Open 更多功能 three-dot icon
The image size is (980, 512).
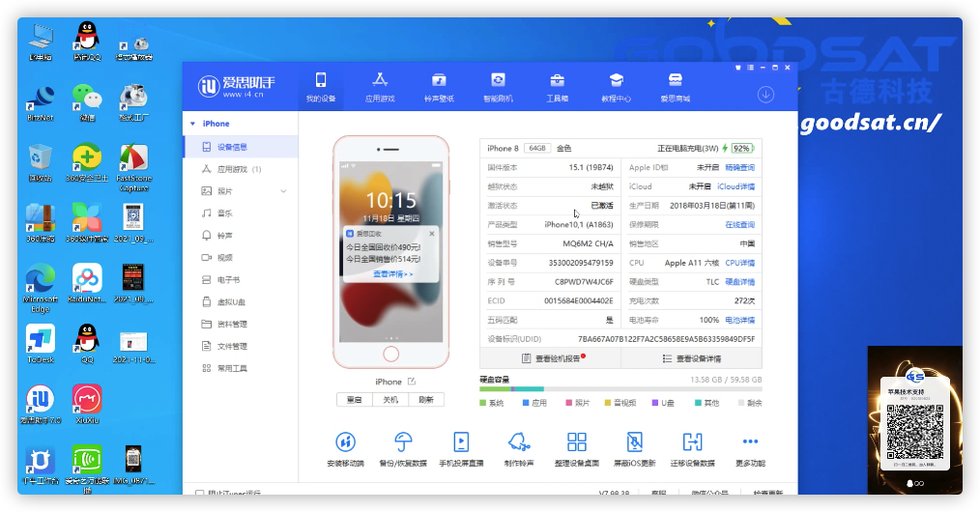click(x=750, y=441)
